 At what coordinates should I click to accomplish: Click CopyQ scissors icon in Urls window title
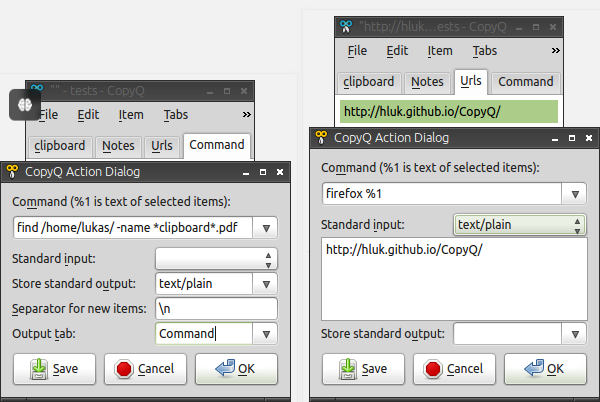tap(346, 27)
